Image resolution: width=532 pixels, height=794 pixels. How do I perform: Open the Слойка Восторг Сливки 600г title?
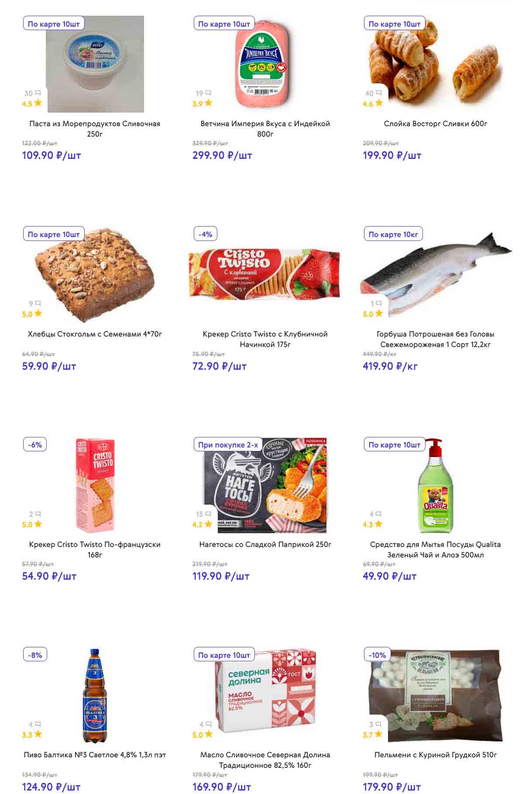pos(435,124)
